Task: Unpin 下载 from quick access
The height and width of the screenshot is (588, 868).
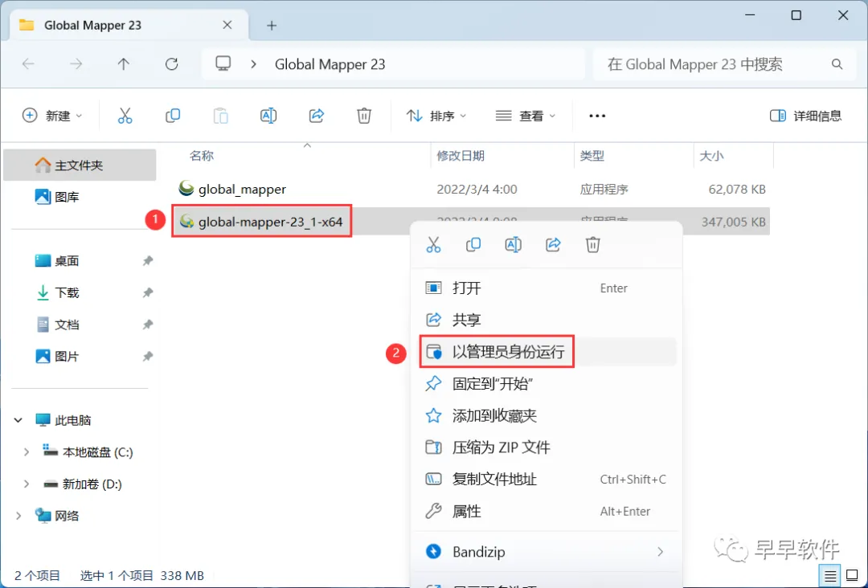Action: point(148,292)
